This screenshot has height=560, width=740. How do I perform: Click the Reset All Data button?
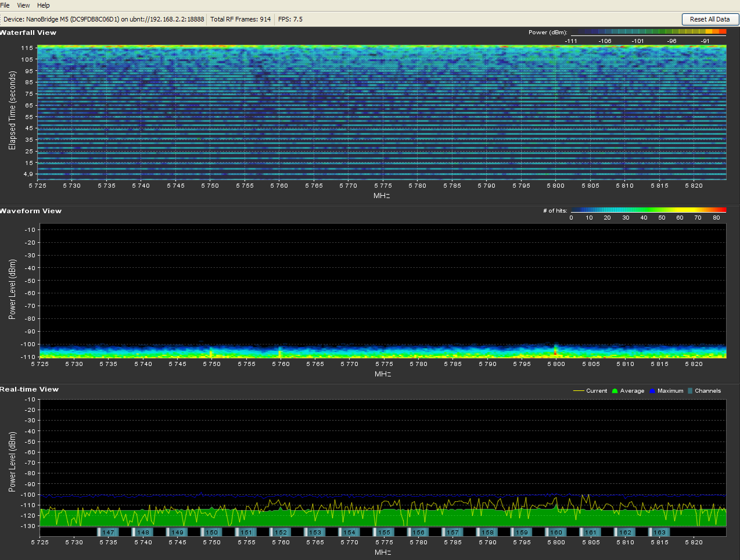click(710, 19)
